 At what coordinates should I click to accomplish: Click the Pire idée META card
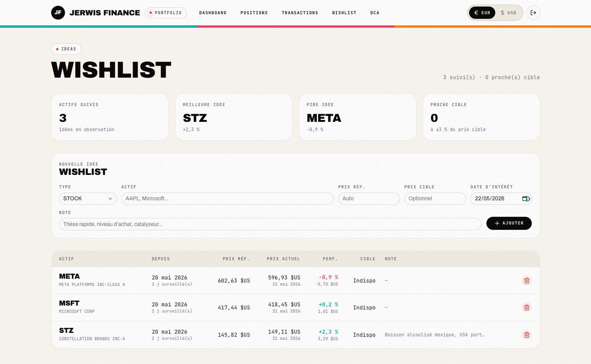pos(358,117)
